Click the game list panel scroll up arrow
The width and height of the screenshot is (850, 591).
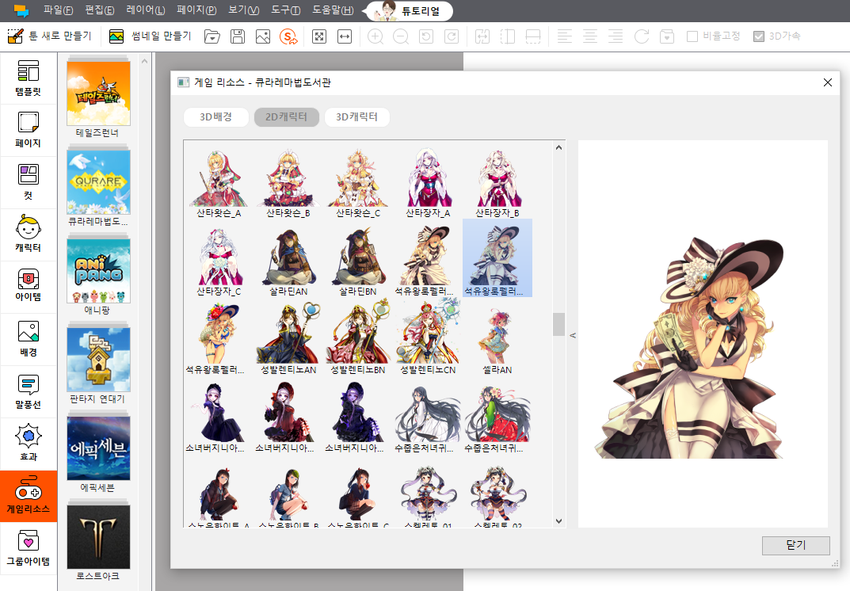[x=144, y=61]
